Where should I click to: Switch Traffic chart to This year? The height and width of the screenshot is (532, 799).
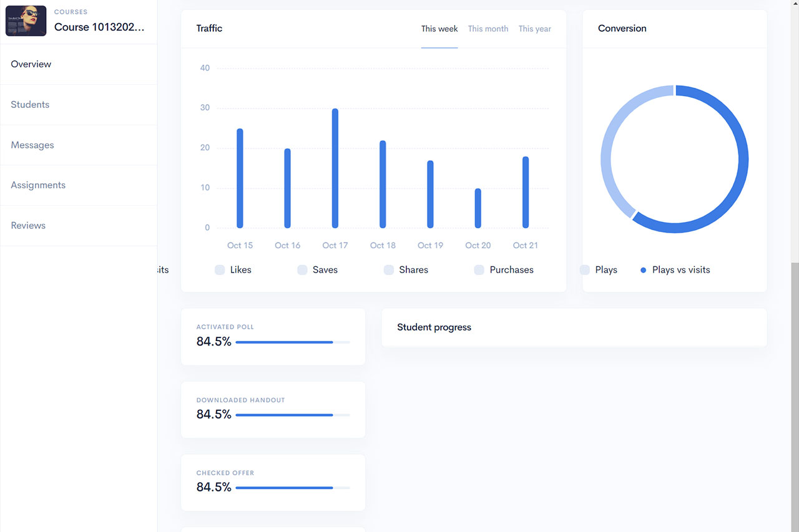(x=535, y=29)
